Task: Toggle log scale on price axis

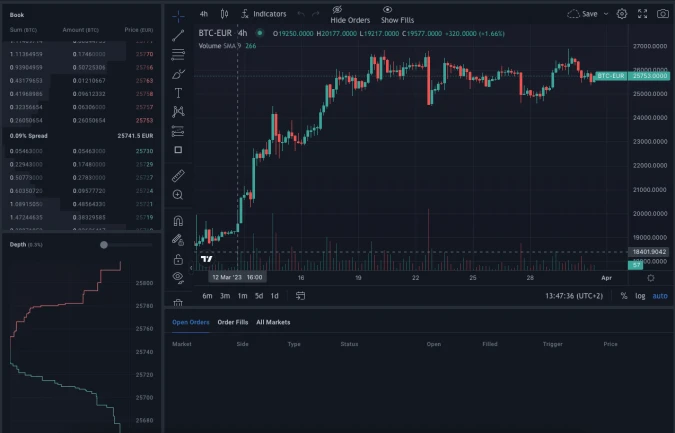Action: [640, 296]
